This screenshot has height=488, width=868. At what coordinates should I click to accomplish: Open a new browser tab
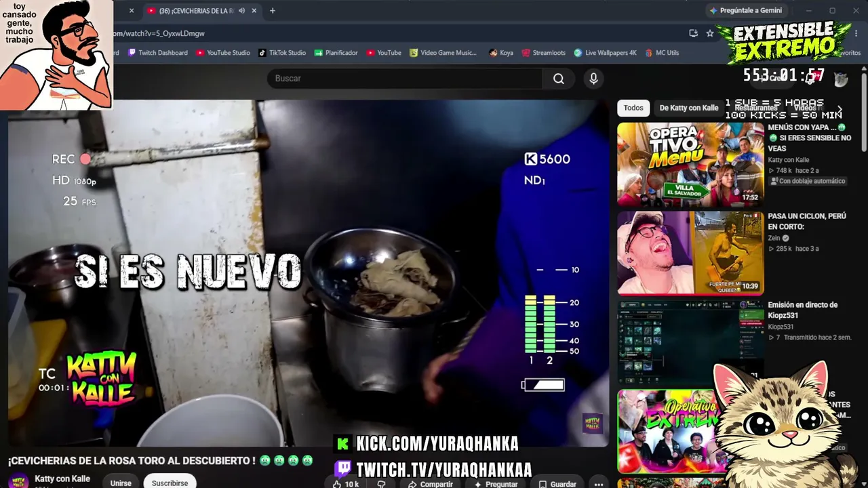pos(273,11)
